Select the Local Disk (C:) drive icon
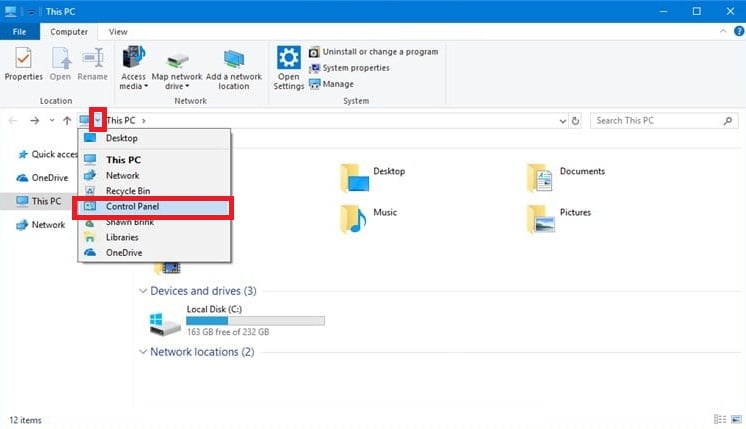This screenshot has height=429, width=746. pyautogui.click(x=165, y=323)
